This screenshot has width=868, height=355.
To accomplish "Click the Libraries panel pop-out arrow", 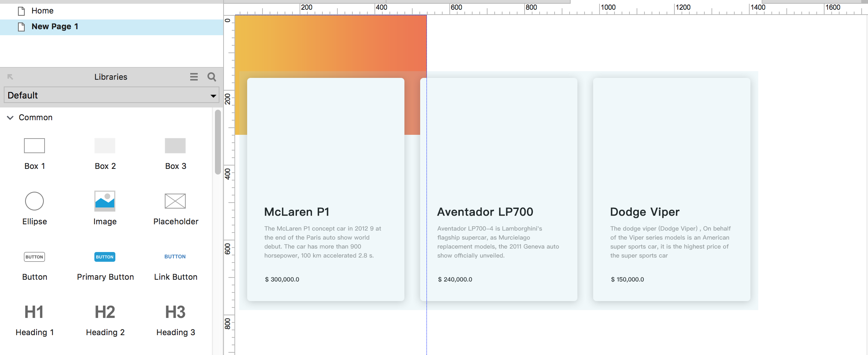I will [x=10, y=77].
